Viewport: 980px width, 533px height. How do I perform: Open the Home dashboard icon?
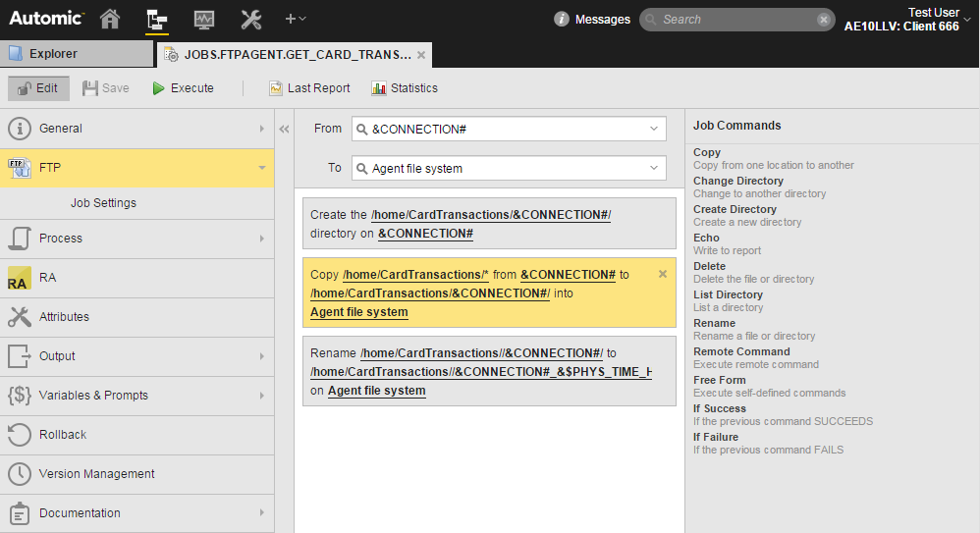(110, 19)
